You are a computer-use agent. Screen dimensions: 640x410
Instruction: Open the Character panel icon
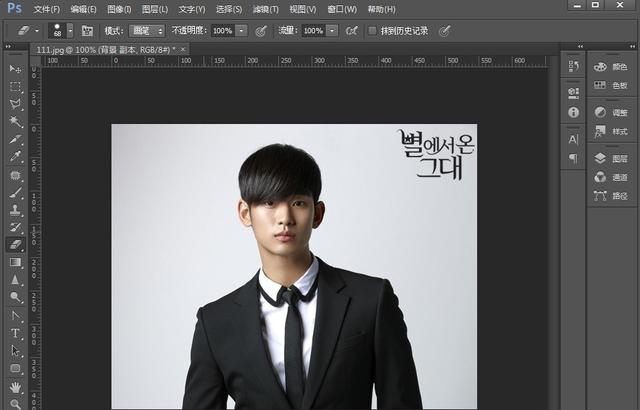click(x=573, y=140)
